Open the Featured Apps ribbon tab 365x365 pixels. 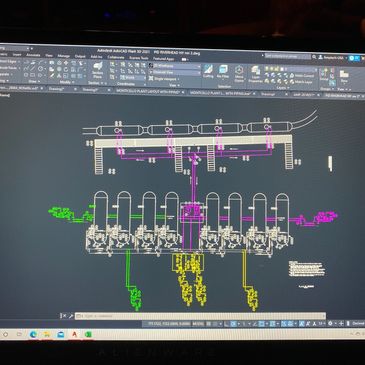point(163,58)
